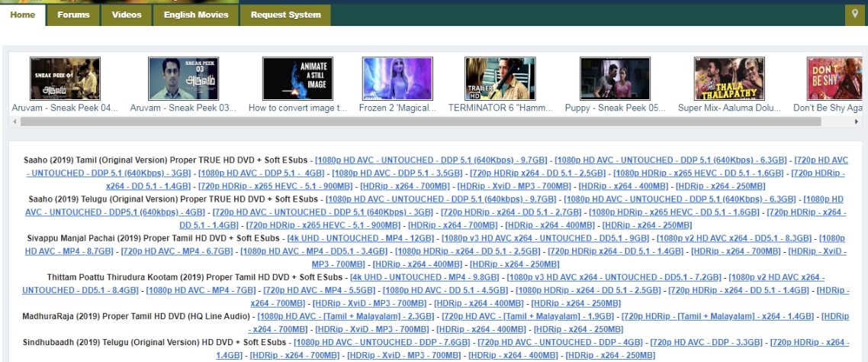Image resolution: width=868 pixels, height=362 pixels.
Task: Click 'Super Mix- Aaluma Dolu...' caption
Action: click(730, 108)
